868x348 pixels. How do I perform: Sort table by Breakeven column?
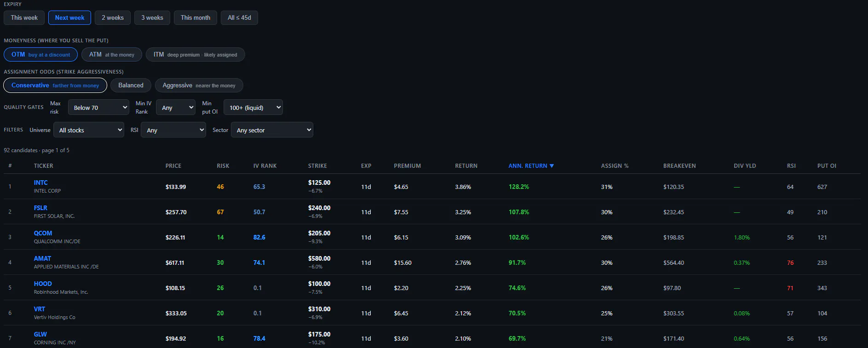click(679, 166)
